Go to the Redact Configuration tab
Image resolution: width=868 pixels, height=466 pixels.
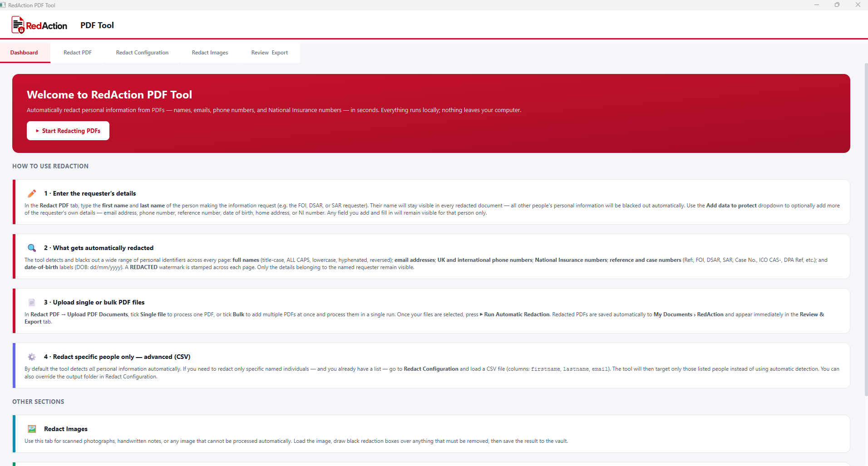142,53
